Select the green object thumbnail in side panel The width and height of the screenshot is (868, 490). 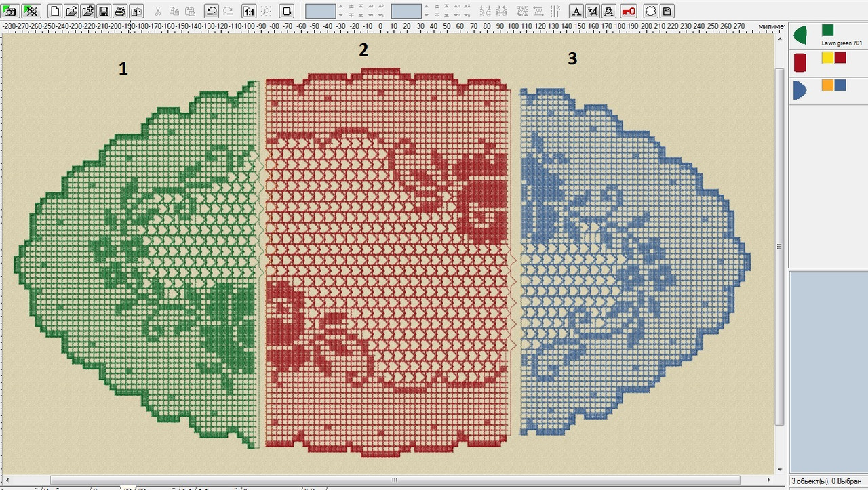[x=800, y=35]
